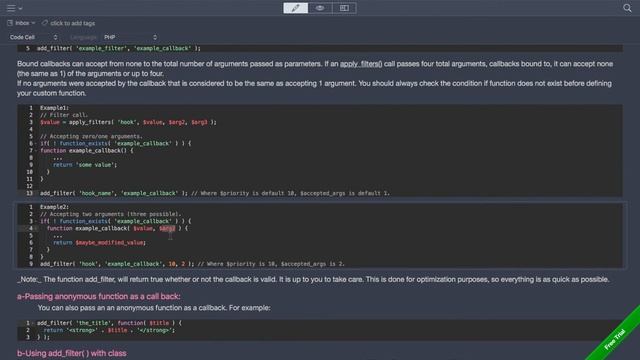Collapse the fold at Example2 line 3

(35, 221)
